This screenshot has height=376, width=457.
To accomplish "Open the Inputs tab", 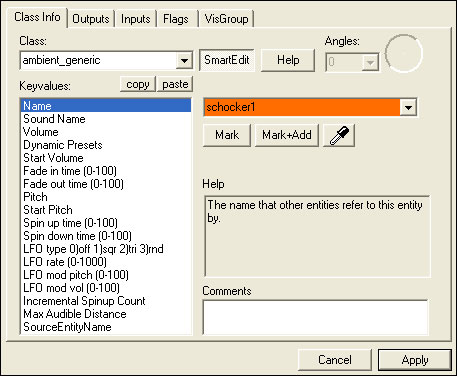I will [135, 19].
